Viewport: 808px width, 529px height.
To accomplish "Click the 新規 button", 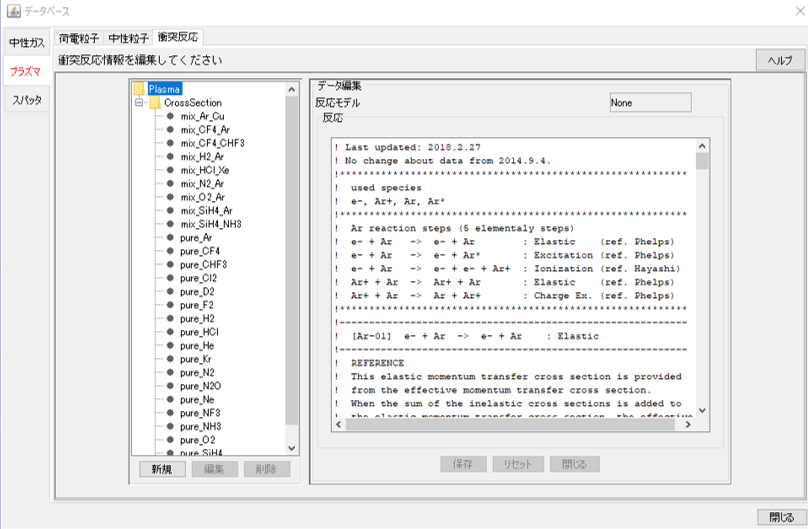I will click(162, 469).
